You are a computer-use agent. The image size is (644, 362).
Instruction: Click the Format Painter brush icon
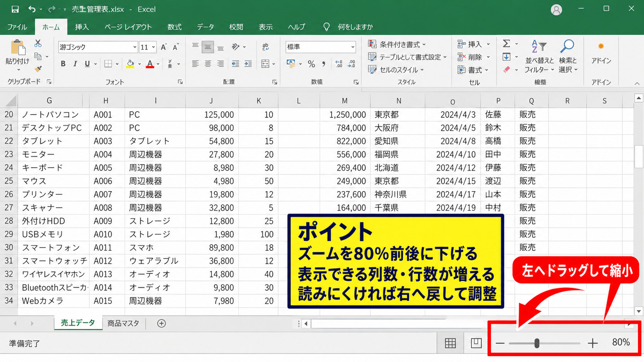38,69
